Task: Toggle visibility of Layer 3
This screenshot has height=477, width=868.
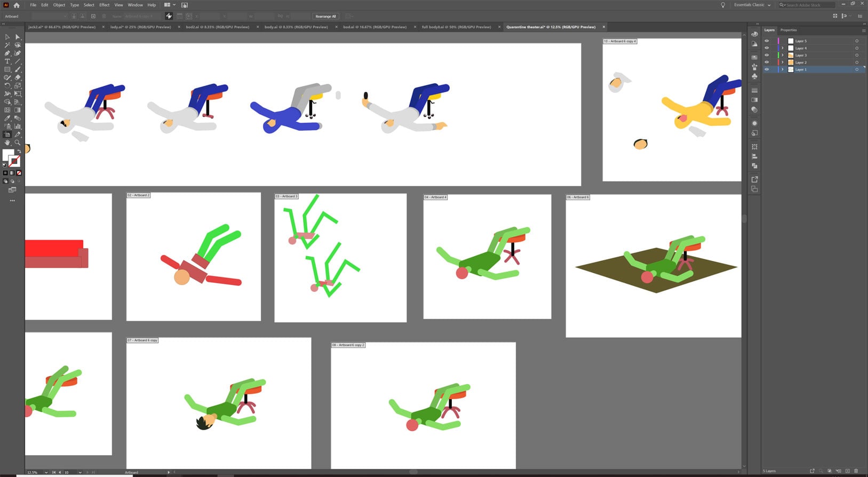Action: (x=767, y=55)
